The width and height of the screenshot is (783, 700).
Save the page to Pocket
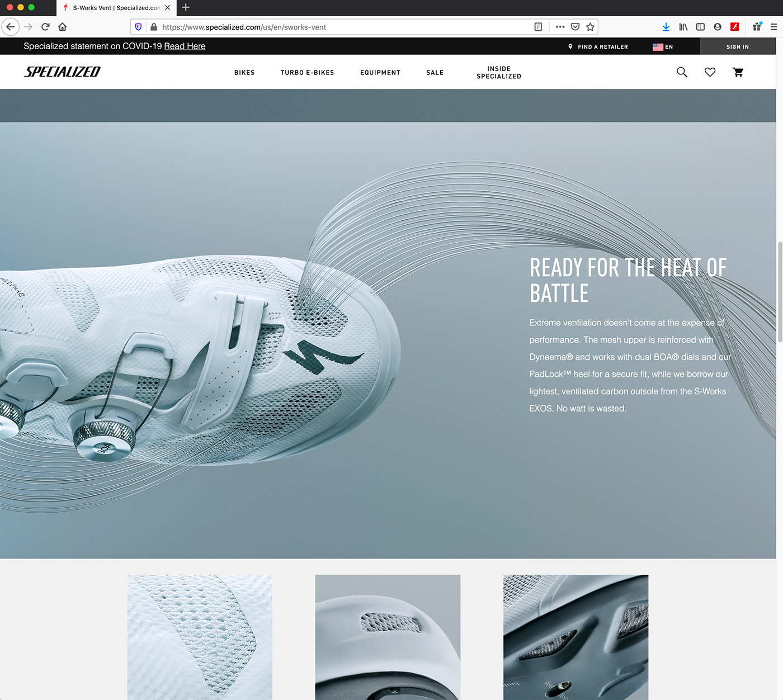click(574, 26)
